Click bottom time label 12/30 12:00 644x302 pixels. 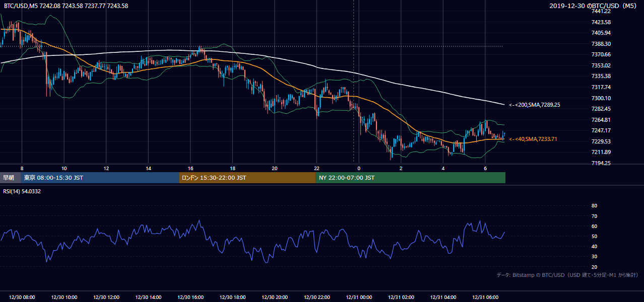point(106,297)
